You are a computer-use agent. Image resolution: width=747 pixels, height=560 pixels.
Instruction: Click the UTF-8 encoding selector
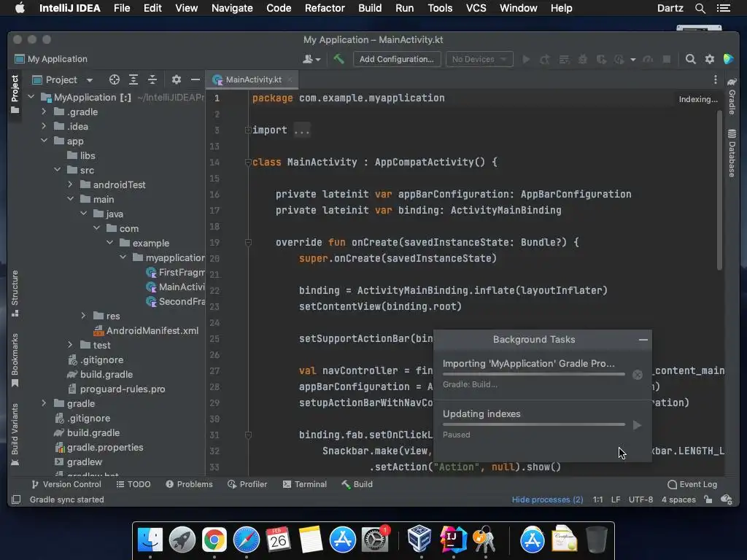coord(640,499)
